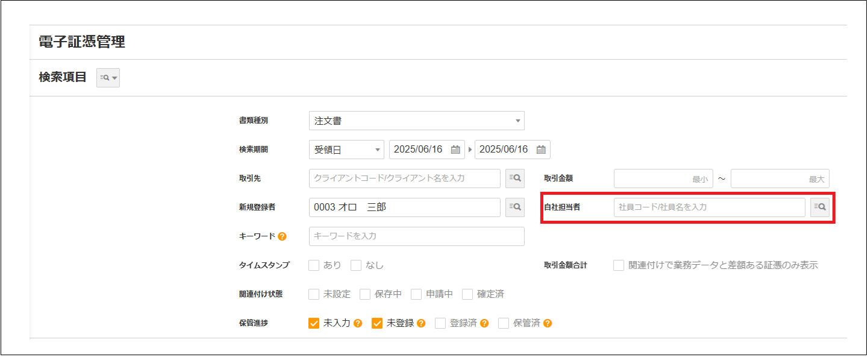Enable the 登録済 checkbox
Screen dimensions: 868x357
440,323
